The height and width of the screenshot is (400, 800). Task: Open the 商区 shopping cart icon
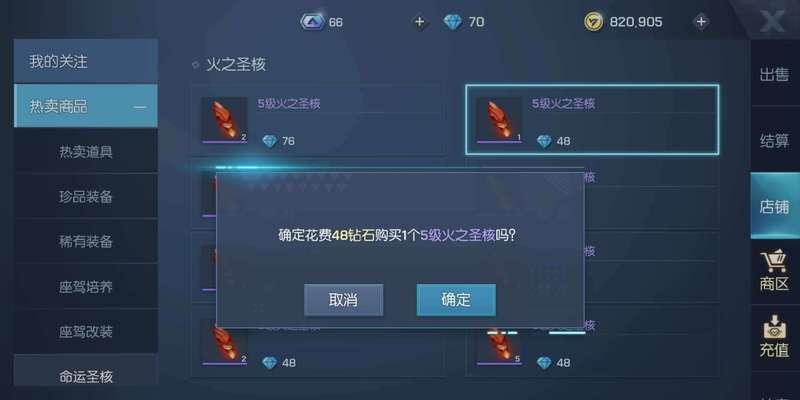(774, 271)
